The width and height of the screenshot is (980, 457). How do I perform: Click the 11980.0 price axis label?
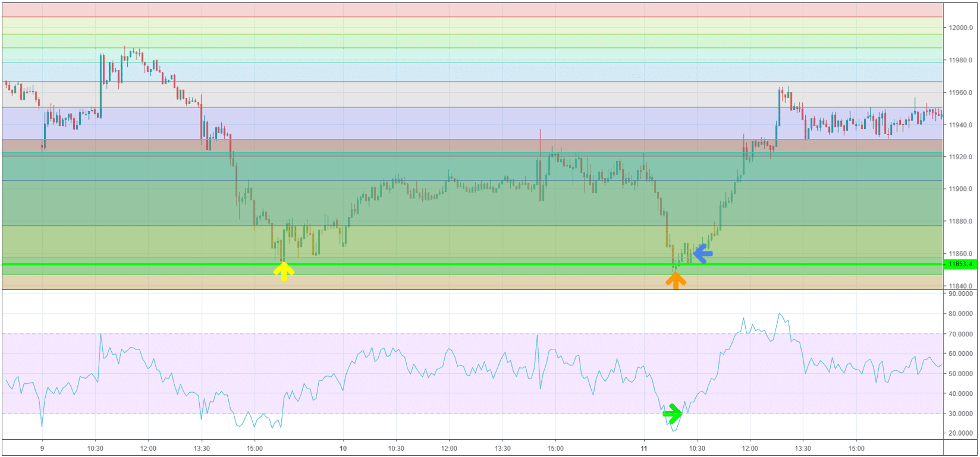(960, 60)
